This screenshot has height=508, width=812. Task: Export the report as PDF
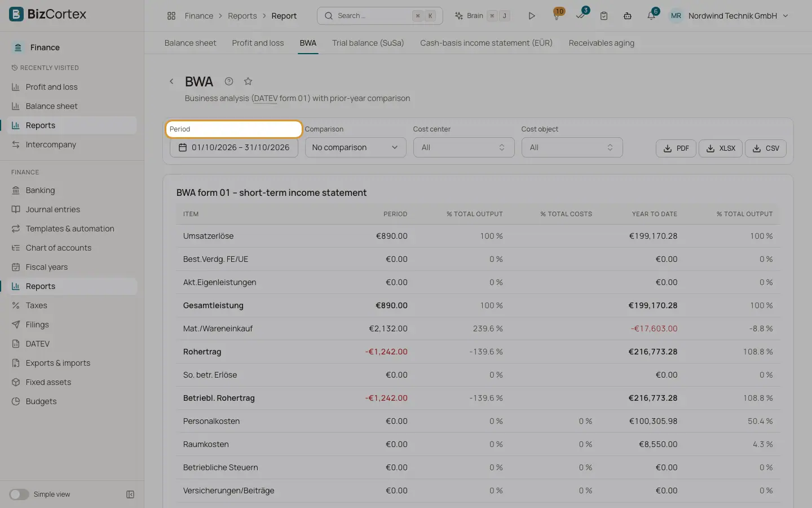[676, 148]
